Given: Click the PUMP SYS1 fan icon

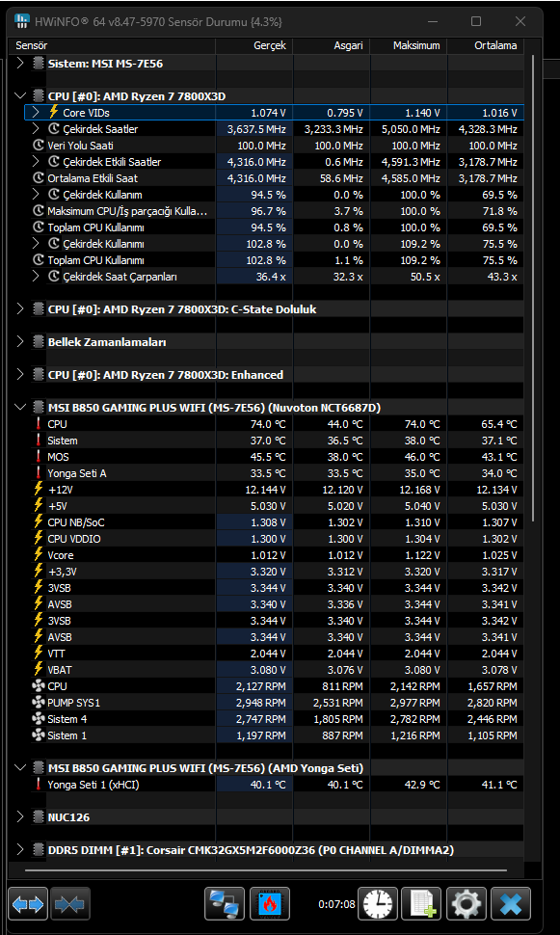Looking at the screenshot, I should click(x=39, y=703).
